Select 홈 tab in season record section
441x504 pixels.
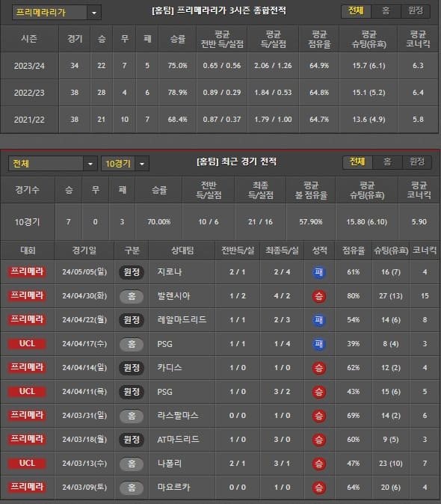tap(386, 11)
